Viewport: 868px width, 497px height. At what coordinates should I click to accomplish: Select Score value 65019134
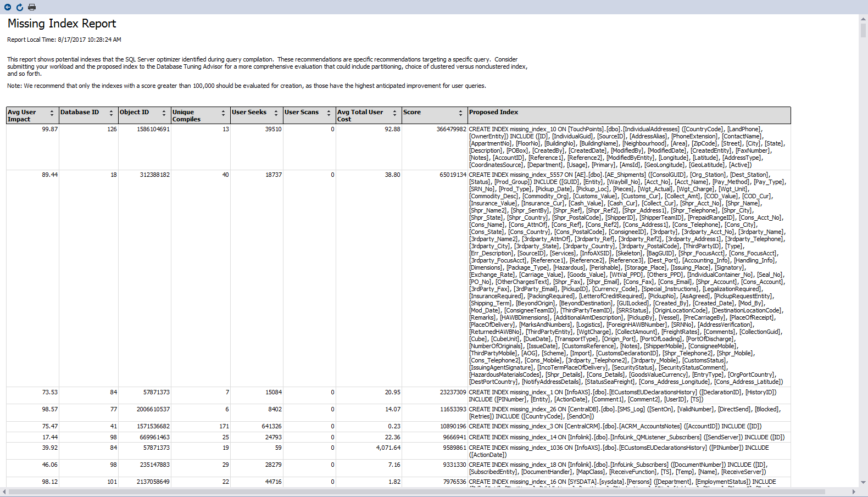(x=453, y=175)
